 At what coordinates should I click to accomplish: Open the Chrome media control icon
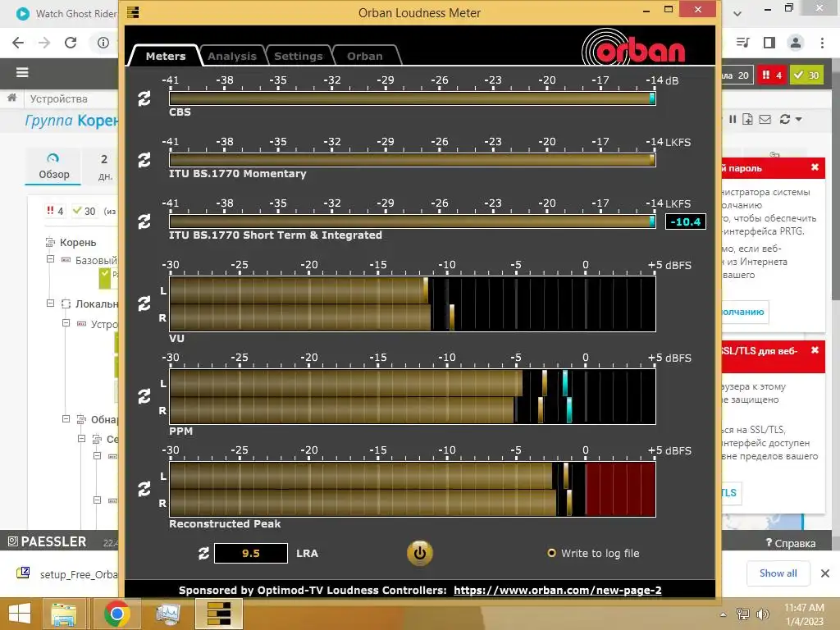point(743,43)
